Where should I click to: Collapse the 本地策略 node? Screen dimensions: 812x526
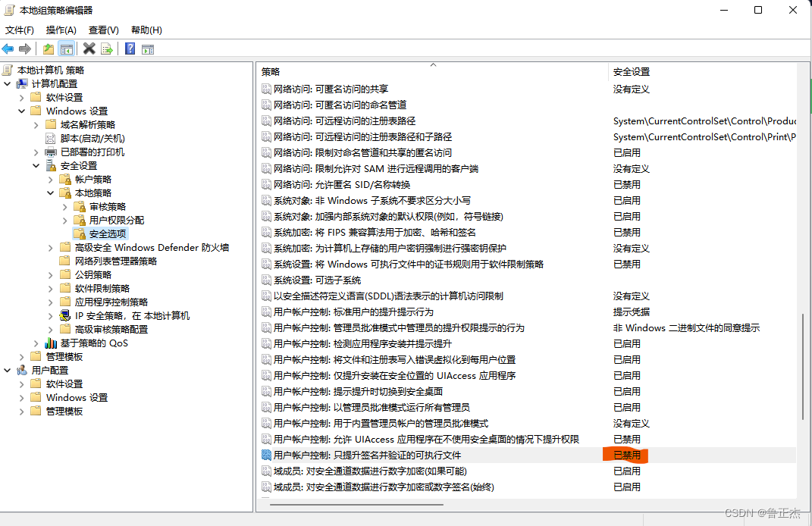51,193
